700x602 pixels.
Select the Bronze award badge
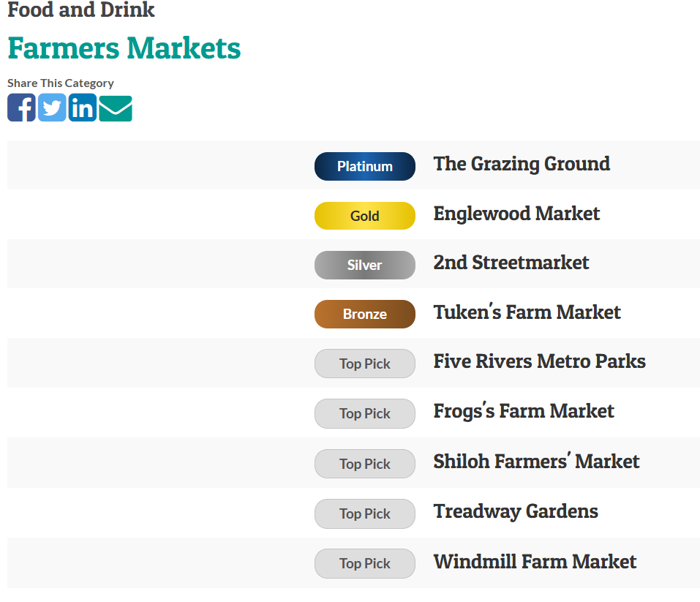point(364,314)
